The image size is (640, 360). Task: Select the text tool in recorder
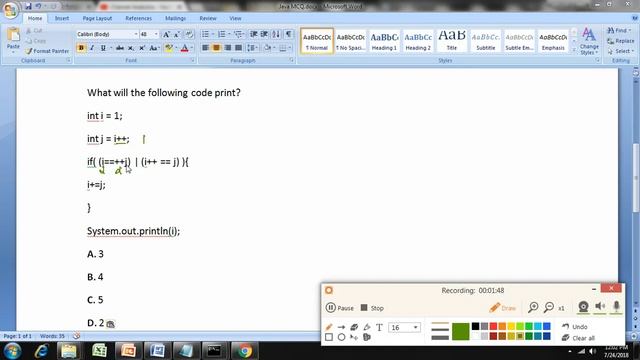pyautogui.click(x=379, y=327)
